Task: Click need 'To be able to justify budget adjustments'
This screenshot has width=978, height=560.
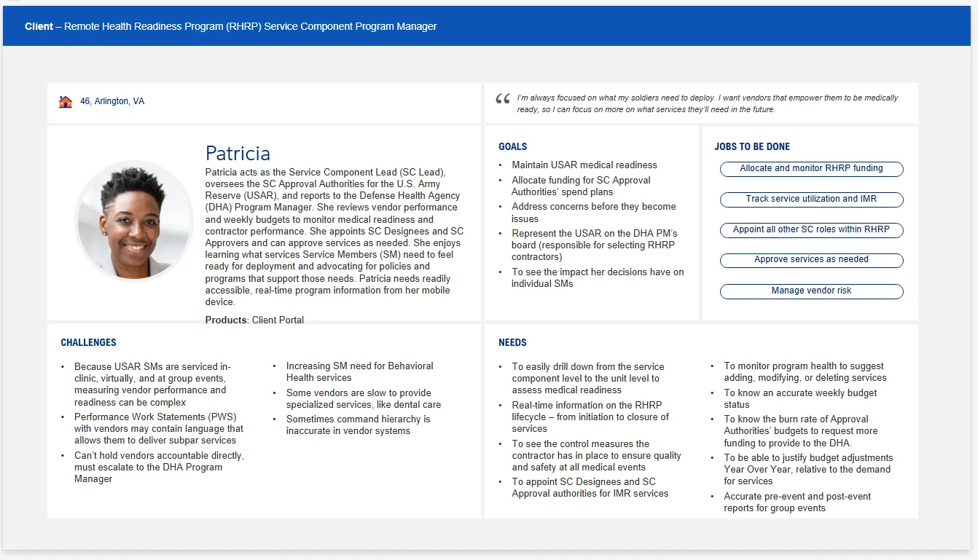Action: click(x=808, y=470)
